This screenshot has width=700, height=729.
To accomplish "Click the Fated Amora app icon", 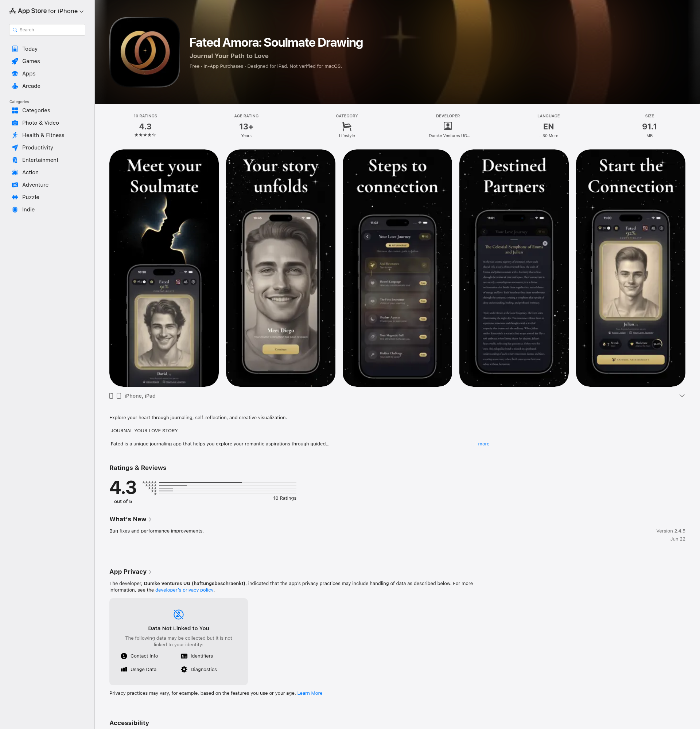I will 145,52.
